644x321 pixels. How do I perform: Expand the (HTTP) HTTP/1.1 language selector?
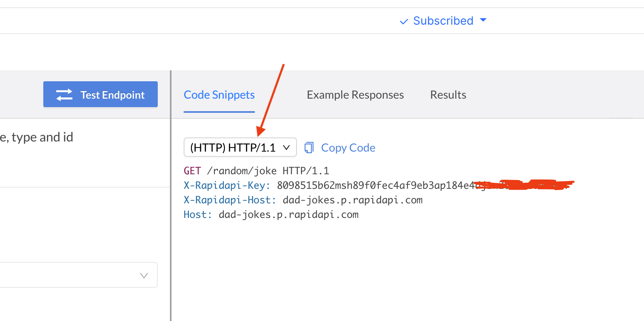[240, 147]
